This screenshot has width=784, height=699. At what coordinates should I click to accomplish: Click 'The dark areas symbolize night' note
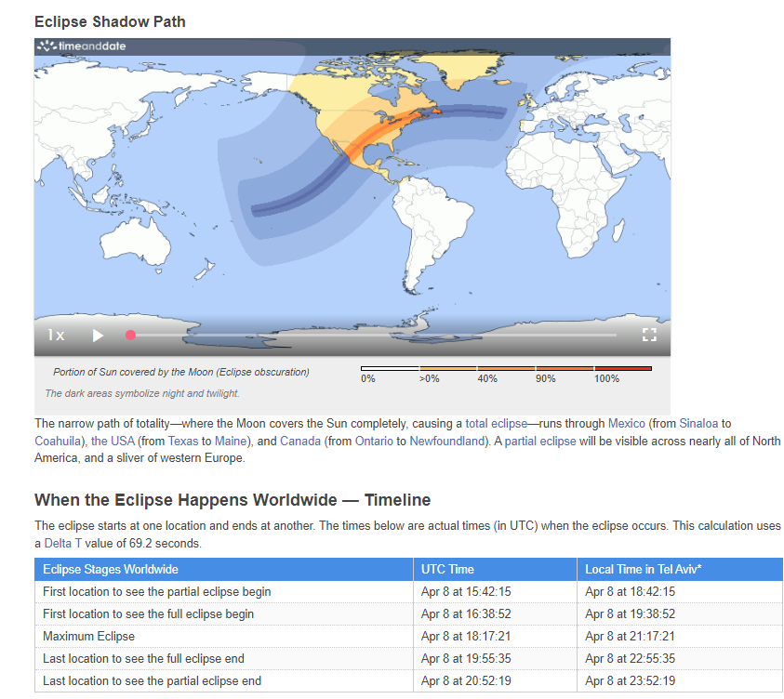(142, 394)
